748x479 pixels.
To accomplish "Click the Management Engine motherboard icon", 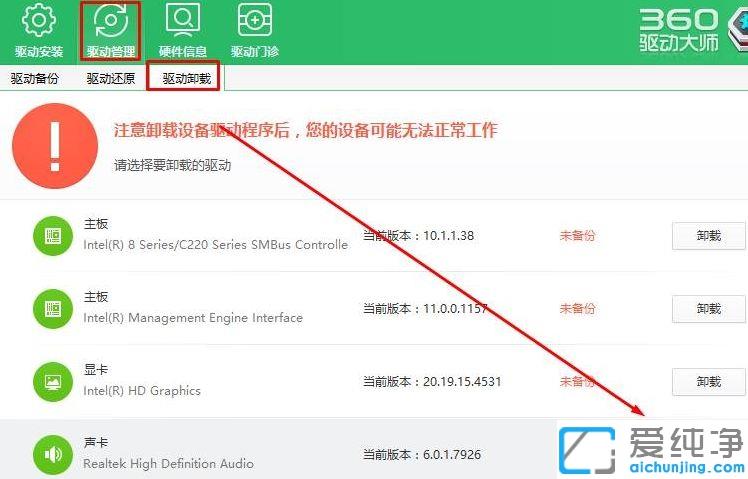I will click(53, 309).
